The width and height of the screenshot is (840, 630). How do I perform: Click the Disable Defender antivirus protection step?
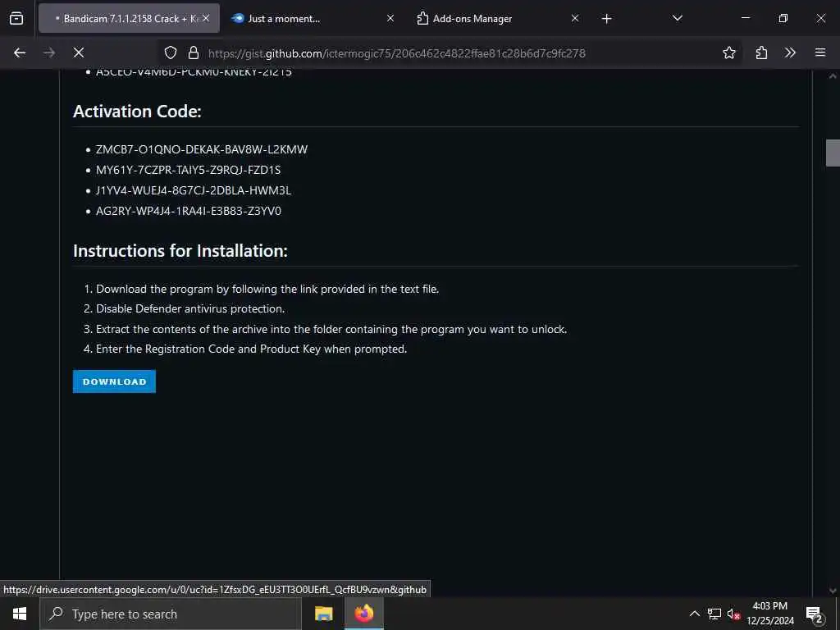[190, 308]
